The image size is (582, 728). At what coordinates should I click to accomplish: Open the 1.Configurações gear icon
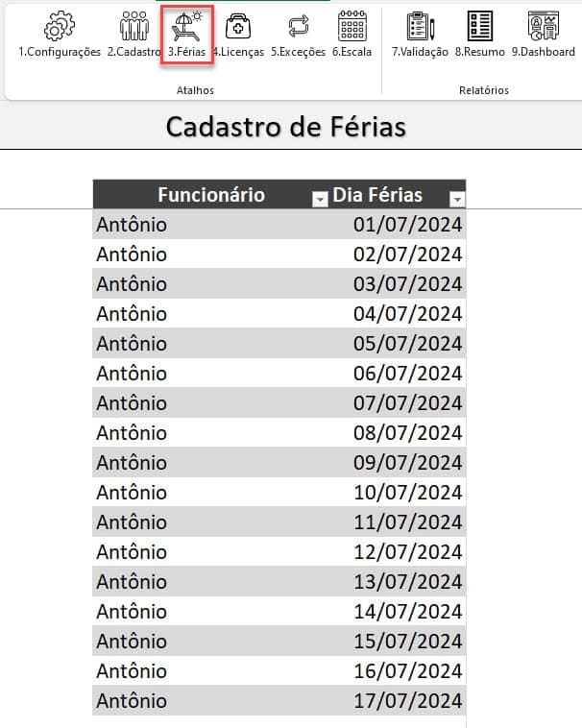(60, 27)
